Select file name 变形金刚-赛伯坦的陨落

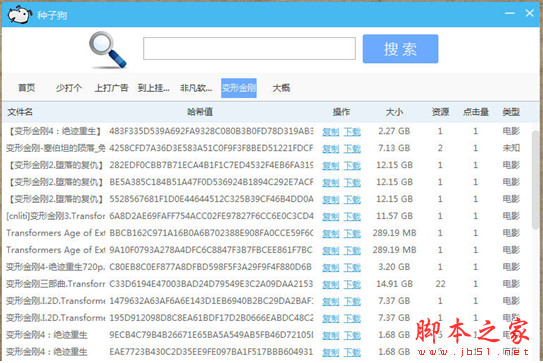(x=56, y=148)
